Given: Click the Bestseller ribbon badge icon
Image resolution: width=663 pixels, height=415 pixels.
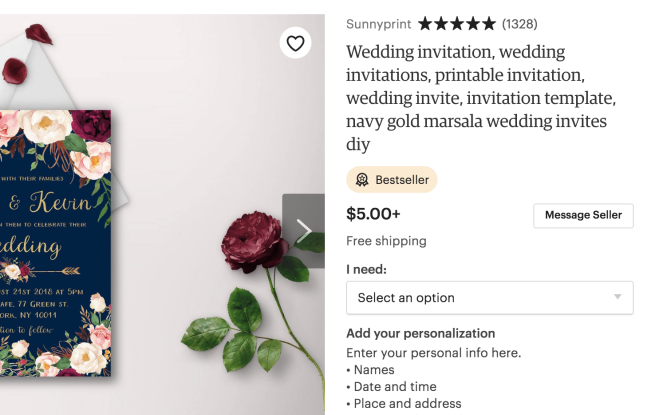Looking at the screenshot, I should click(x=361, y=180).
